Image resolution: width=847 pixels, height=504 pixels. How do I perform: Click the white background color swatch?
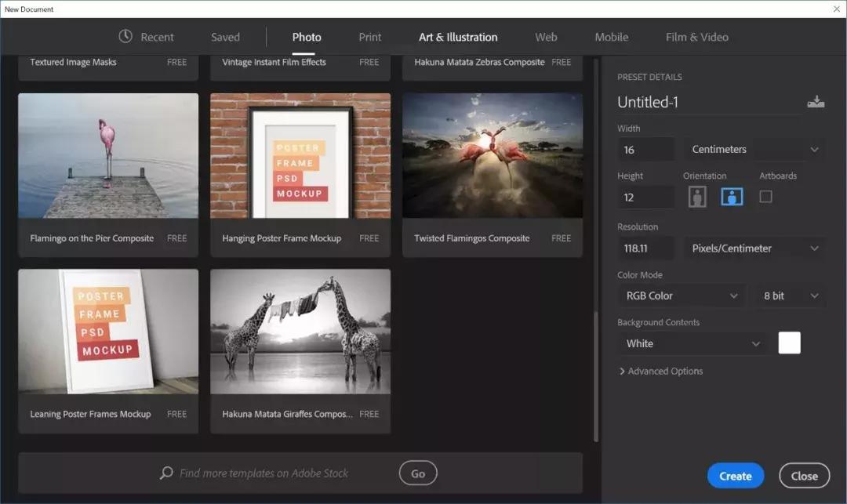point(789,343)
